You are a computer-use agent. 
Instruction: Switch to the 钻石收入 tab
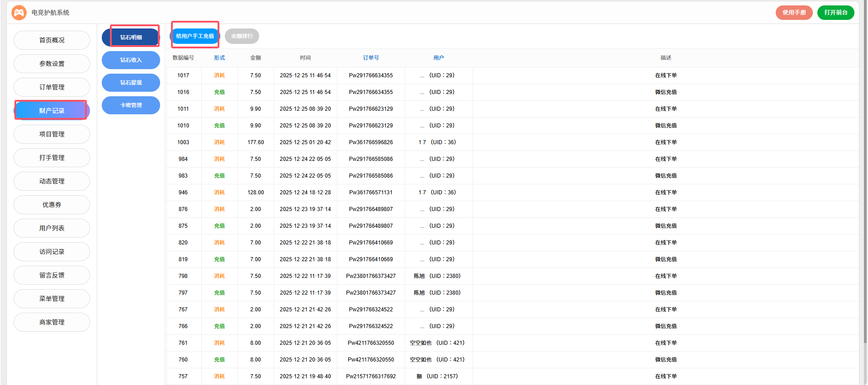tap(131, 60)
